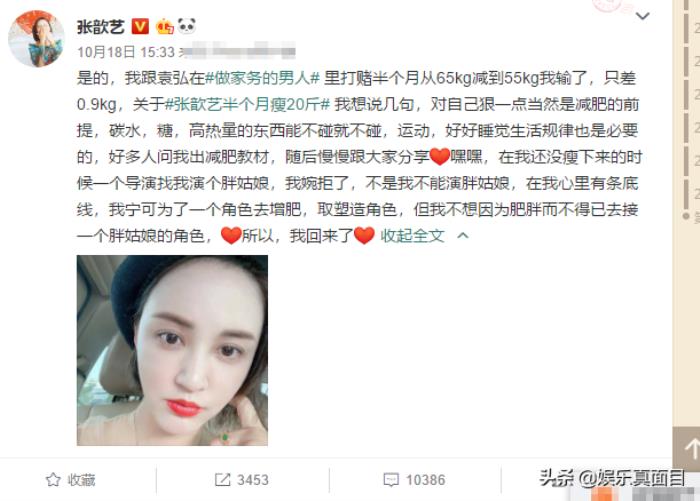This screenshot has width=700, height=501.
Task: Click the back-to-top arrow button
Action: pyautogui.click(x=687, y=449)
